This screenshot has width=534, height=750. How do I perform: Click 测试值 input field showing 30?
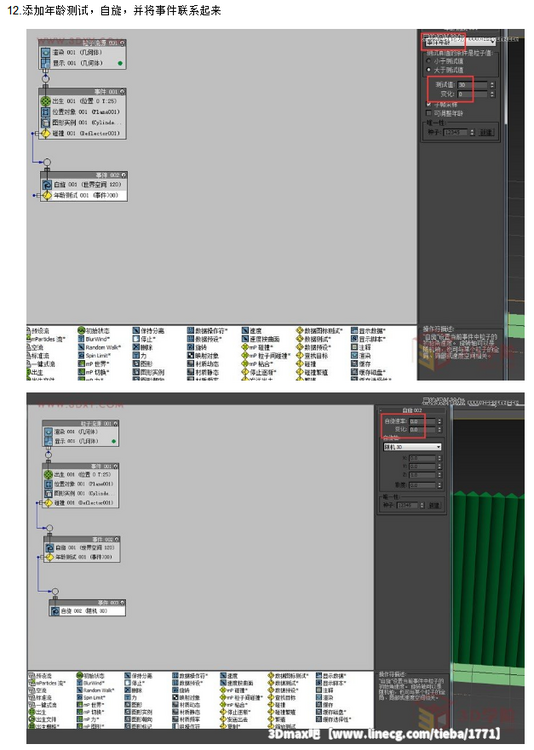pos(472,85)
